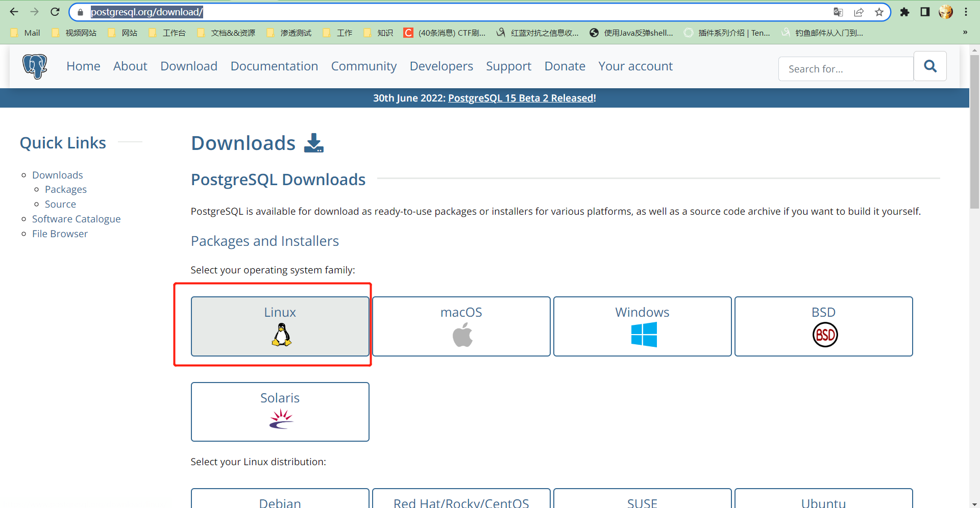The image size is (980, 508).
Task: Click the Apple logo under macOS
Action: 462,335
